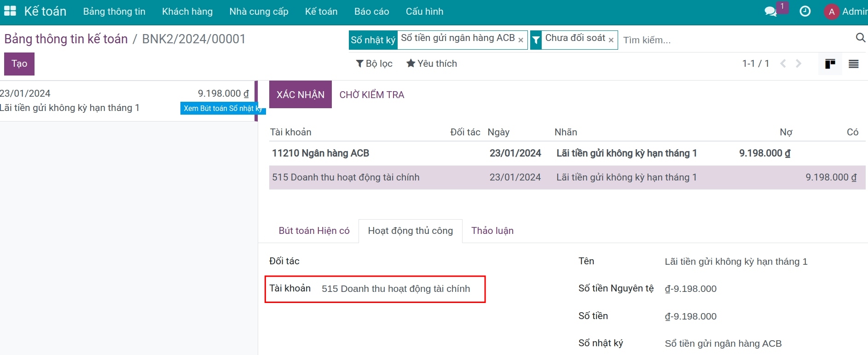Click the Admin user avatar
868x355 pixels.
pos(831,12)
